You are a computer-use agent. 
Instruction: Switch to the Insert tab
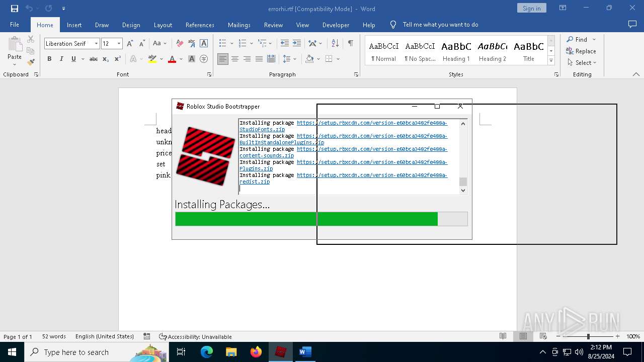point(74,25)
